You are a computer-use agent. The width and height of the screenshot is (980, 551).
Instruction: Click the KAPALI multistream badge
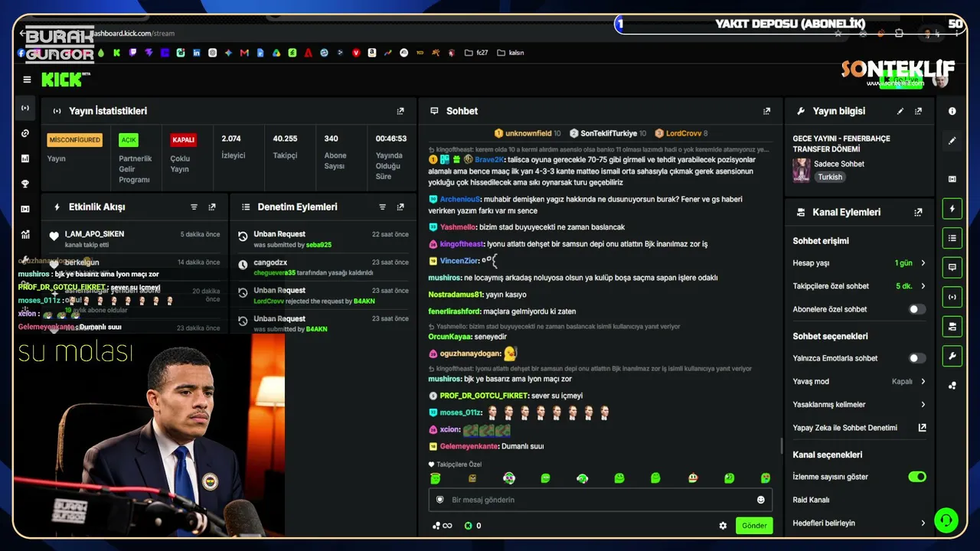tap(184, 140)
